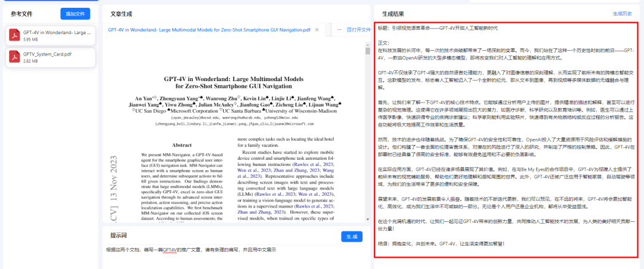Click the 添加文件 button
644x269 pixels.
pos(75,14)
